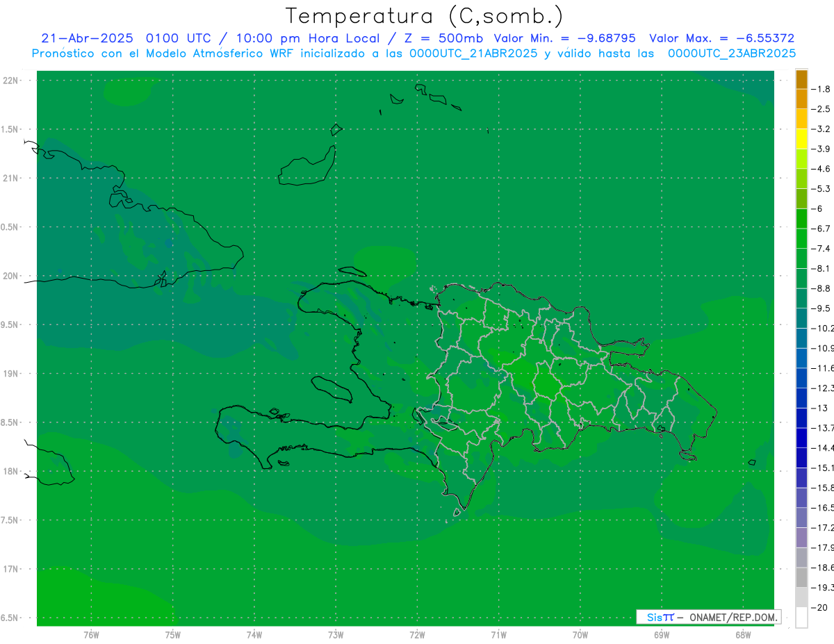Click the '75W' longitude label

(173, 634)
